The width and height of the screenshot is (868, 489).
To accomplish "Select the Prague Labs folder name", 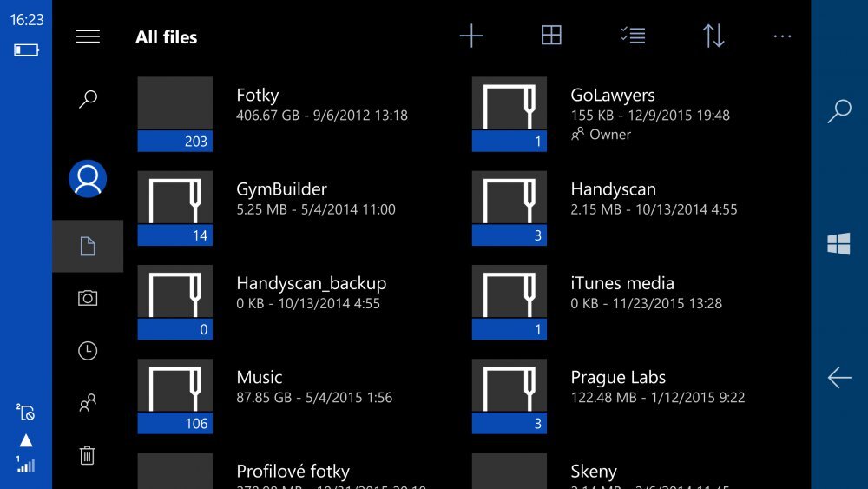I will pyautogui.click(x=618, y=378).
